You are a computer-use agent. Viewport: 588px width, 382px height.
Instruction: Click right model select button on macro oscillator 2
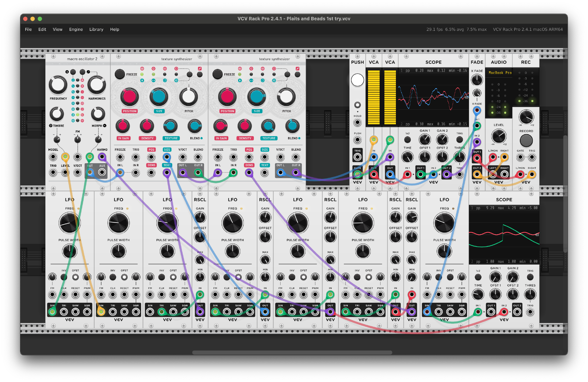[x=82, y=72]
